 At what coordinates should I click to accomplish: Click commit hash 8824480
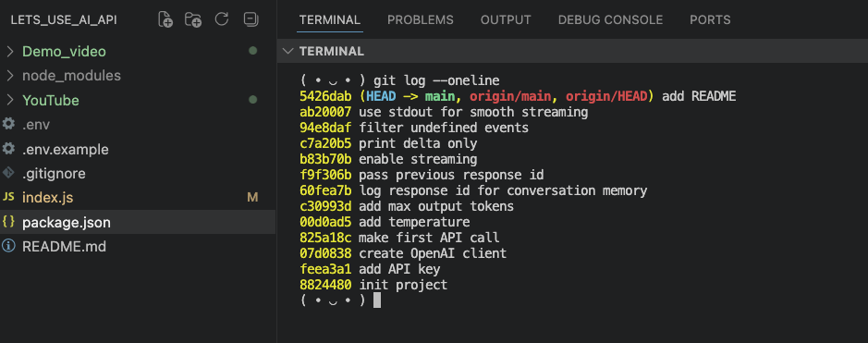coord(325,285)
